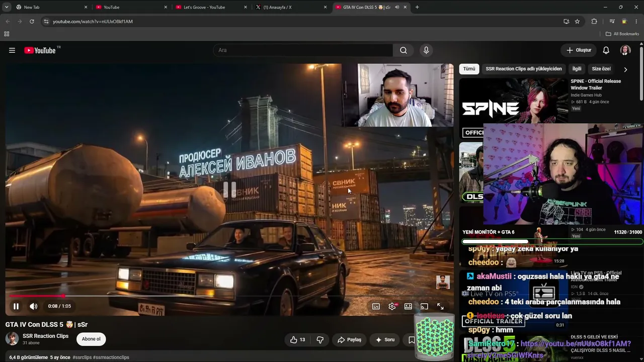This screenshot has height=362, width=644.
Task: Open the browser extensions puzzle icon
Action: [x=594, y=22]
